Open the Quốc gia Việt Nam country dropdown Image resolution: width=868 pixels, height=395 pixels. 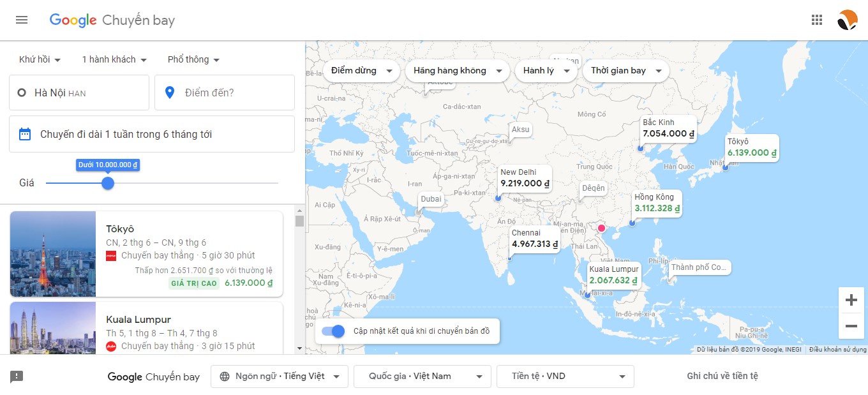423,376
